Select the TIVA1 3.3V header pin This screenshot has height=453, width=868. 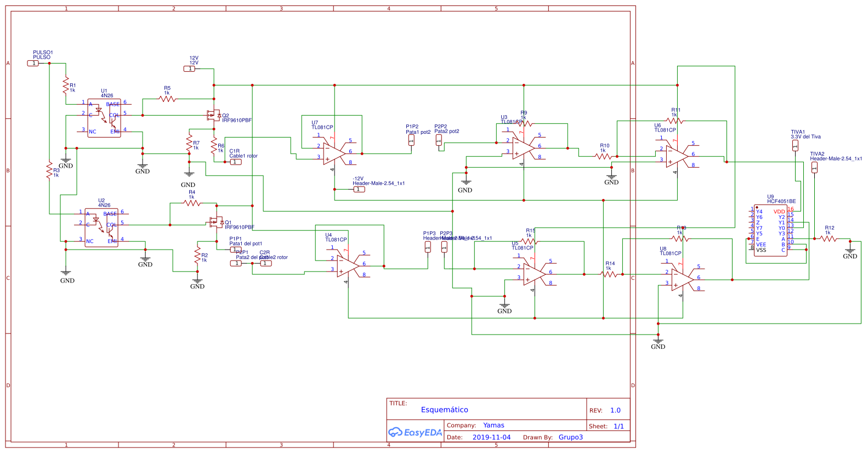795,145
